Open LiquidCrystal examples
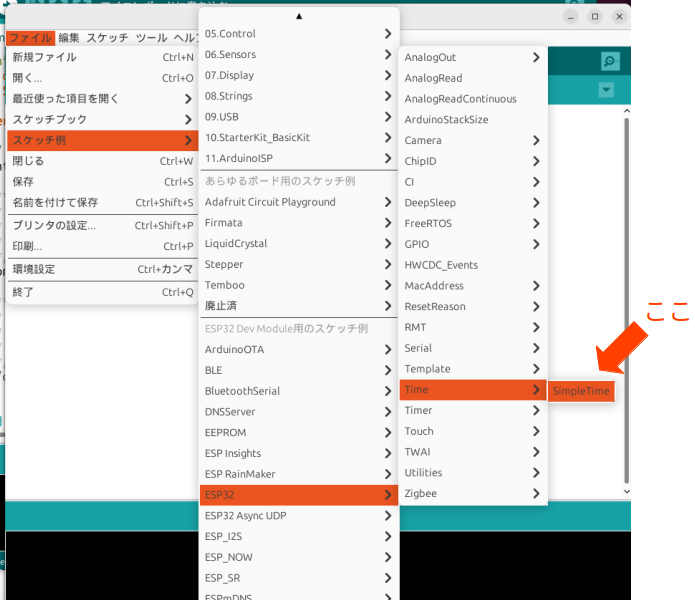The image size is (695, 600). (299, 244)
